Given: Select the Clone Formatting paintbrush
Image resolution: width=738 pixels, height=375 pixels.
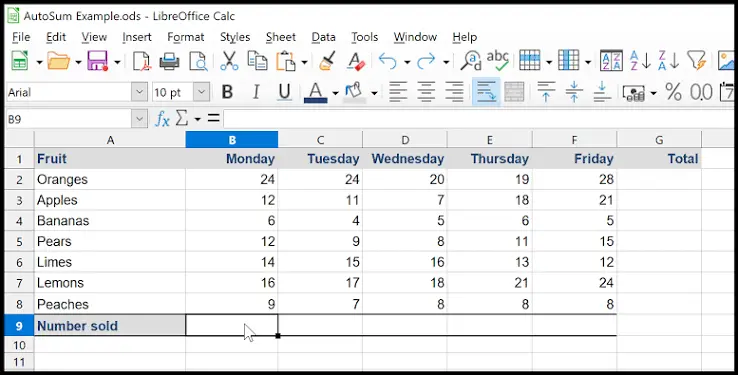Looking at the screenshot, I should (x=328, y=61).
